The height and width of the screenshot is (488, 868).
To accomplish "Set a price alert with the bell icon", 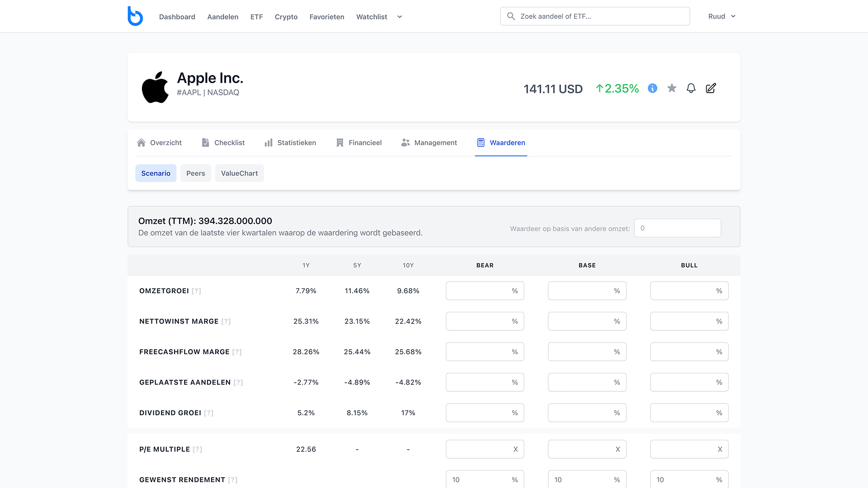I will tap(691, 88).
